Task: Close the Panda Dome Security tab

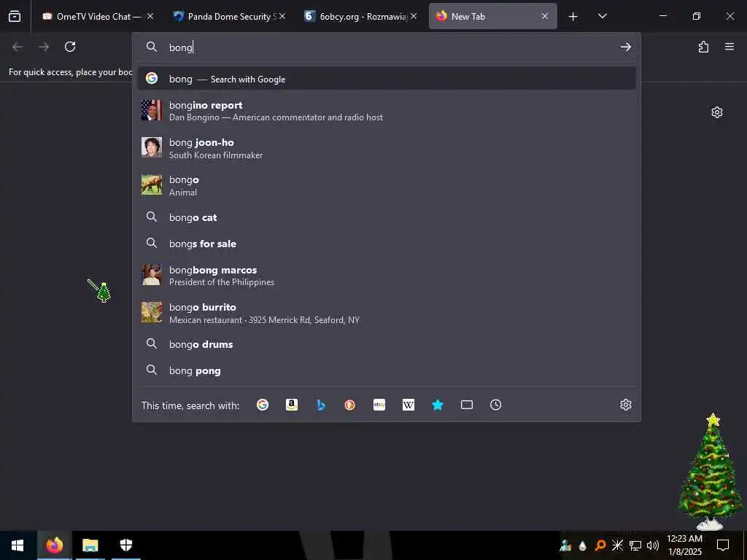Action: [282, 16]
